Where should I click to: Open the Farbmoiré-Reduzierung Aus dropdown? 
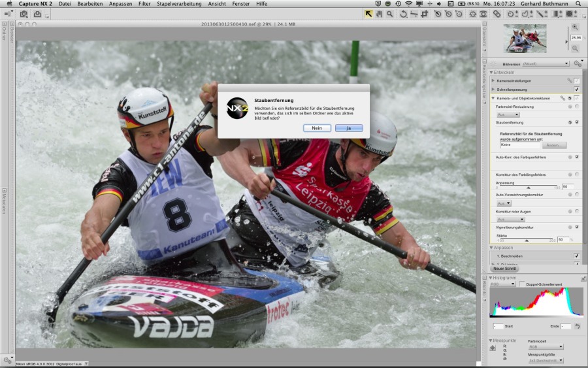[x=508, y=115]
